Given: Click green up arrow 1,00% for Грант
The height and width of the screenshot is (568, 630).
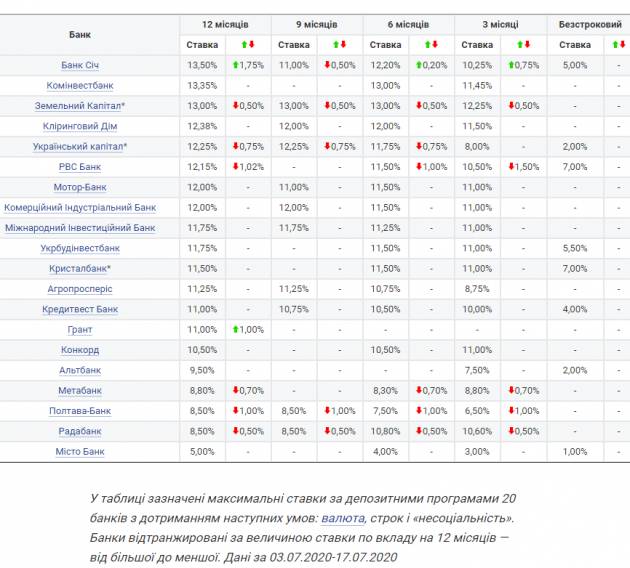Looking at the screenshot, I should (248, 330).
